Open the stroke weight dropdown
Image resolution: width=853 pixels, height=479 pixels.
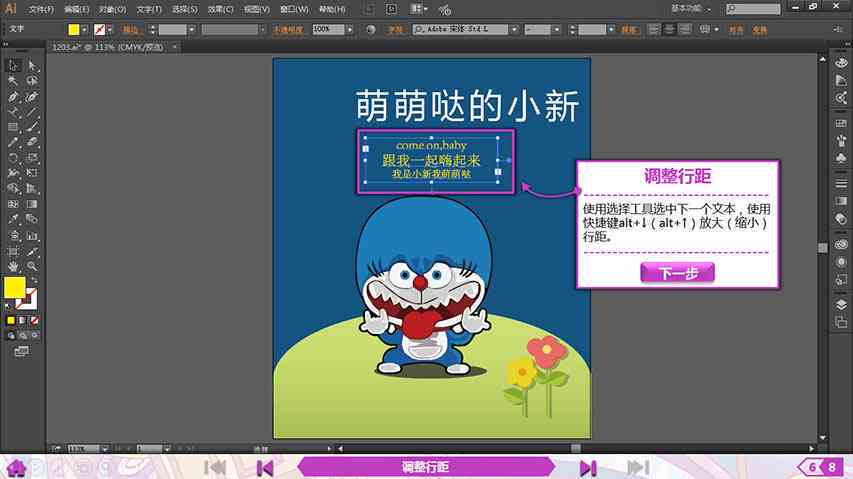tap(191, 29)
